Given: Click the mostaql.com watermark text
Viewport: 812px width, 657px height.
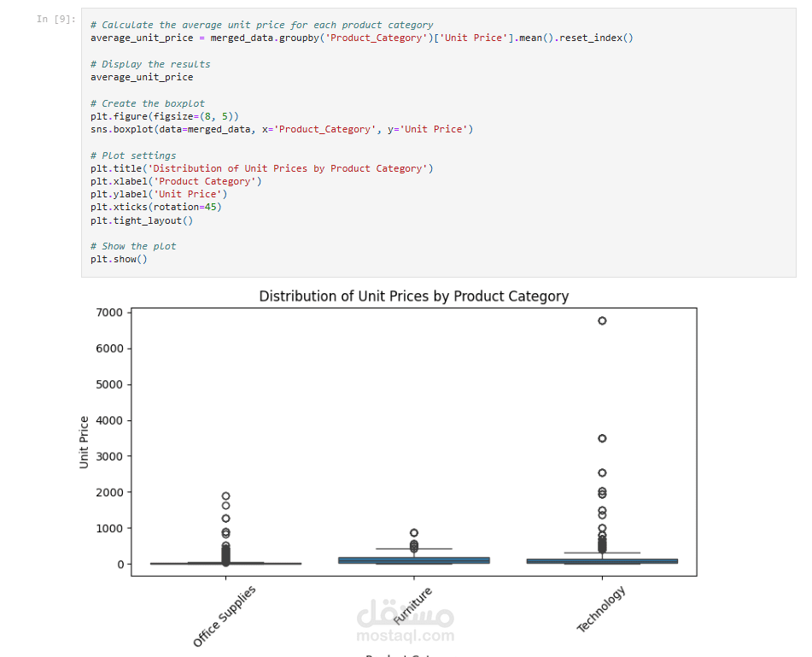Looking at the screenshot, I should pyautogui.click(x=405, y=636).
